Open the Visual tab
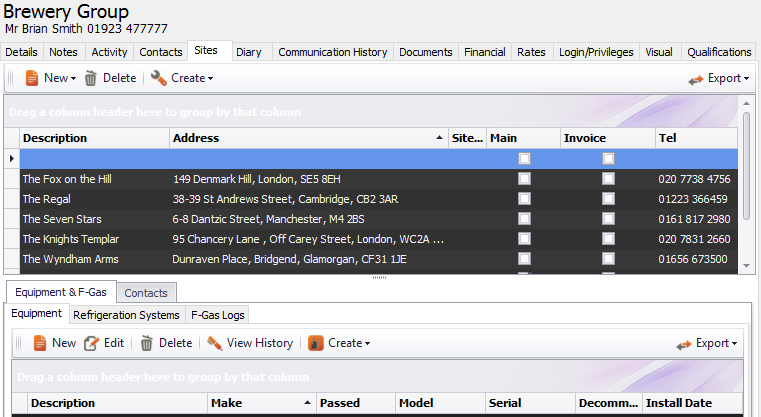The height and width of the screenshot is (417, 761). point(659,52)
